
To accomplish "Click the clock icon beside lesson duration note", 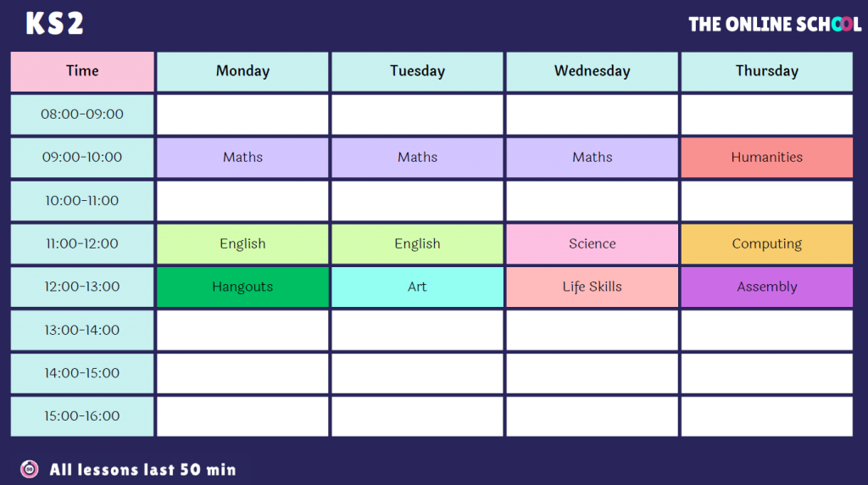I will [x=30, y=469].
